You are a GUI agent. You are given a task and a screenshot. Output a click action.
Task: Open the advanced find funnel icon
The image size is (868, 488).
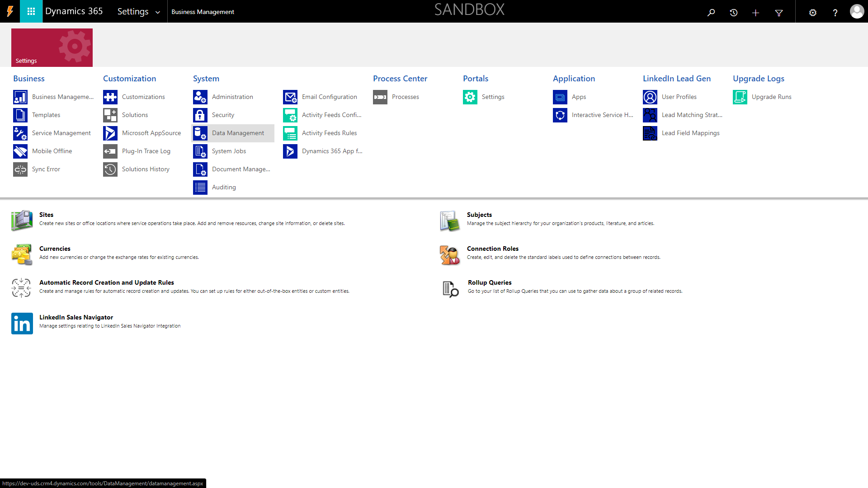(x=779, y=12)
